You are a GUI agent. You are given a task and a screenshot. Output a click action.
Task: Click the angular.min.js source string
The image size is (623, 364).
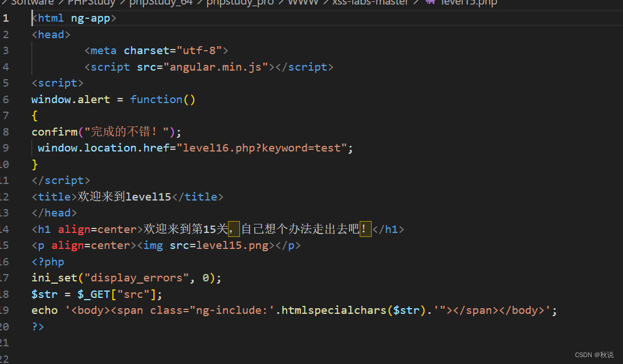coord(213,67)
